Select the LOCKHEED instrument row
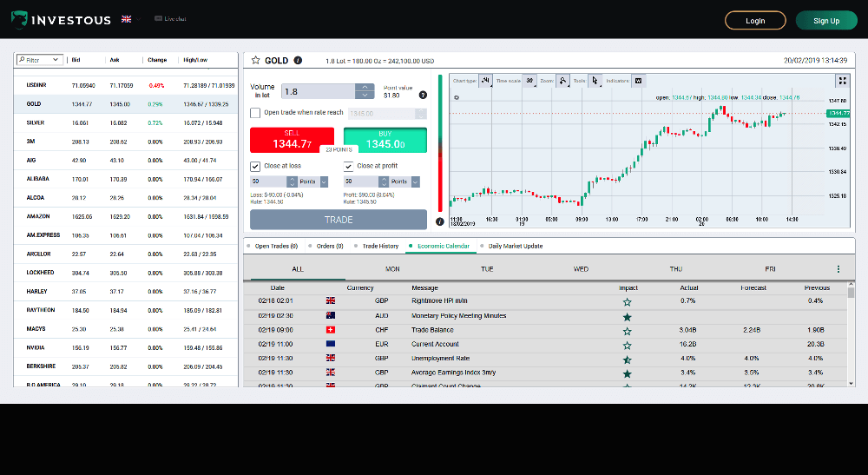This screenshot has height=475, width=868. point(126,273)
